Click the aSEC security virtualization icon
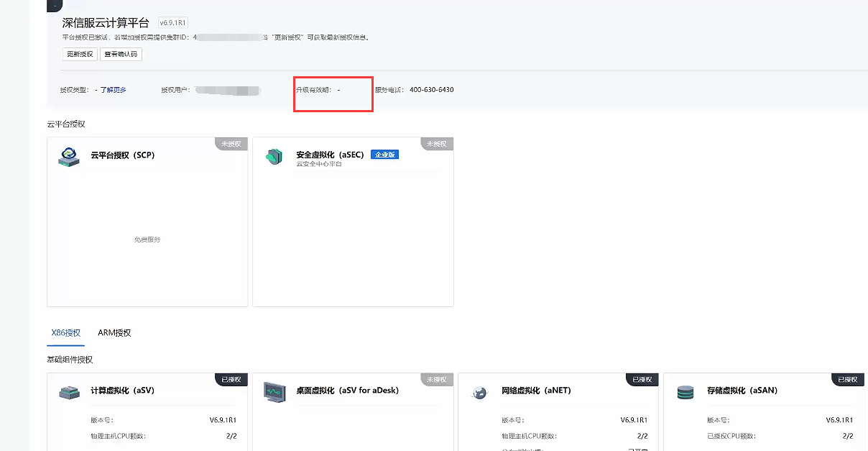 point(273,158)
